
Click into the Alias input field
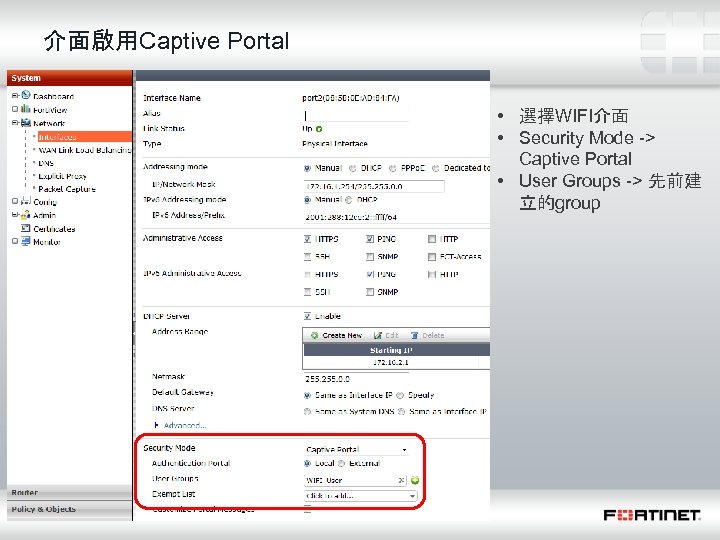pos(355,115)
